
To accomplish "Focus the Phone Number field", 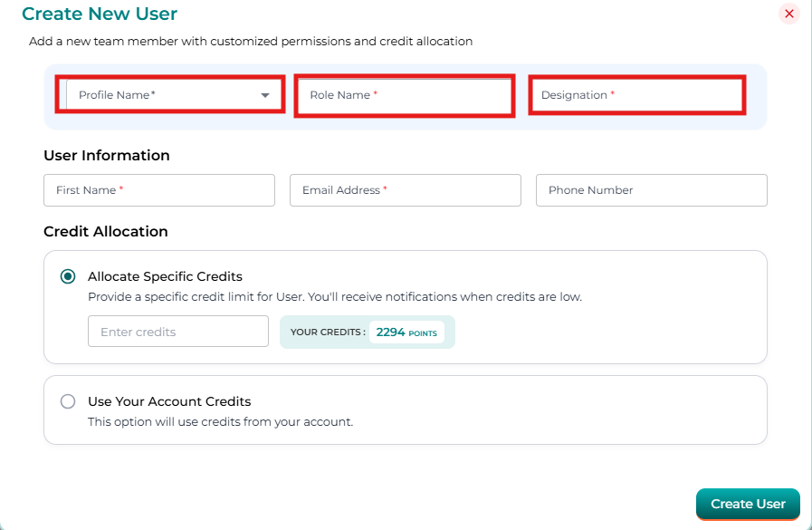I will pos(651,190).
